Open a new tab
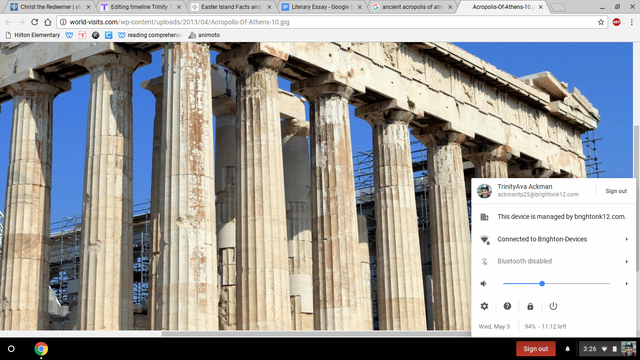This screenshot has height=360, width=640. 558,7
